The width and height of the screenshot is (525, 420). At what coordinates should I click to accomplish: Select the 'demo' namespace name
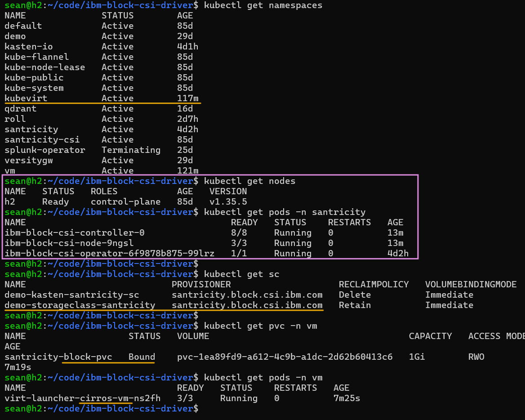tap(15, 36)
